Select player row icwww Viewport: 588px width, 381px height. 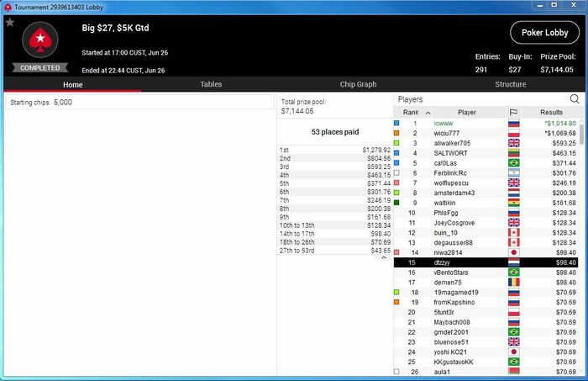point(486,123)
